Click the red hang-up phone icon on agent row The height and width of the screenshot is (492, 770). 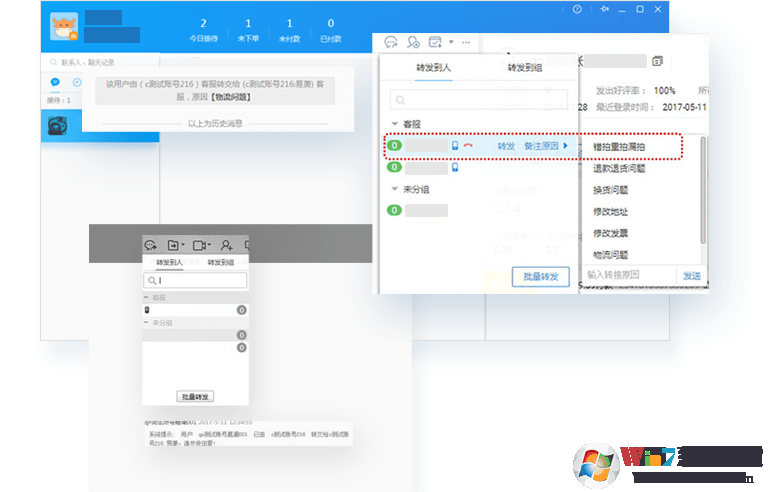click(468, 146)
